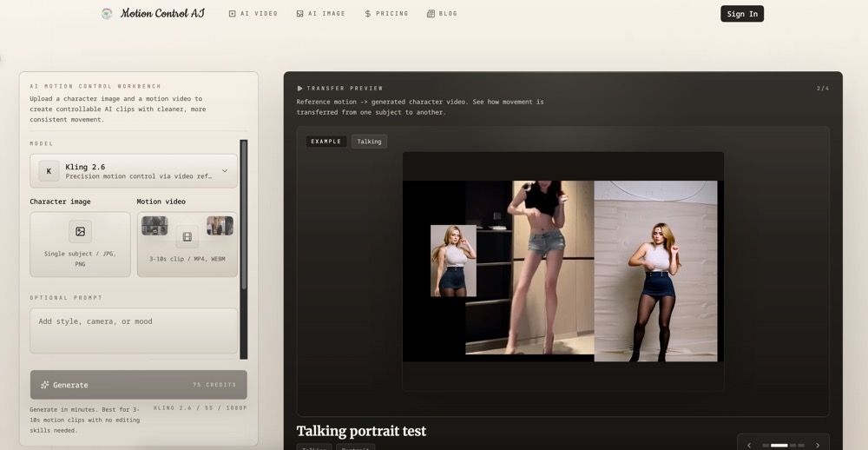Focus the optional prompt text field
The image size is (868, 450).
pos(134,331)
